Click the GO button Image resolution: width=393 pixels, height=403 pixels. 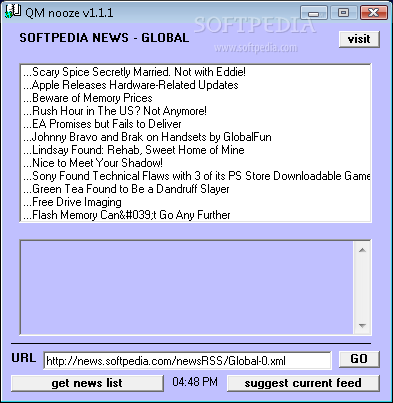(359, 359)
